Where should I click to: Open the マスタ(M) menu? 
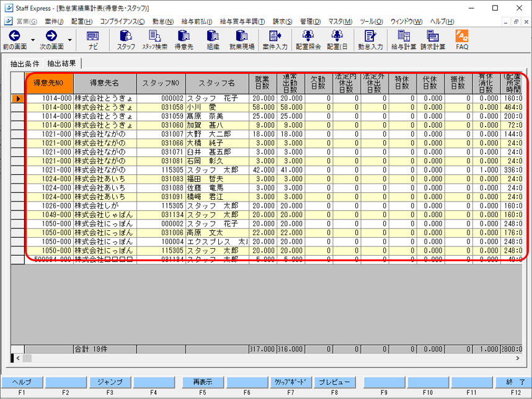coord(340,21)
